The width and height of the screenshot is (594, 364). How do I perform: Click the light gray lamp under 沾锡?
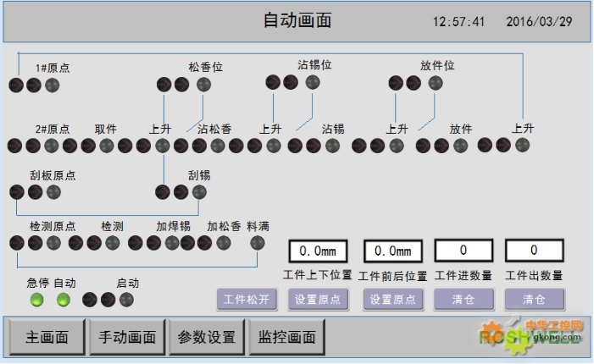click(x=332, y=146)
